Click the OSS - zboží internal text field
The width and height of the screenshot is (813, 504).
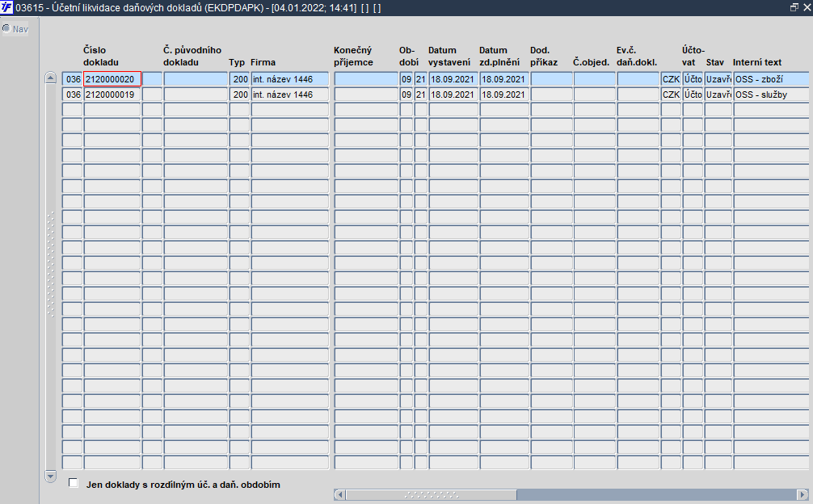coord(772,79)
